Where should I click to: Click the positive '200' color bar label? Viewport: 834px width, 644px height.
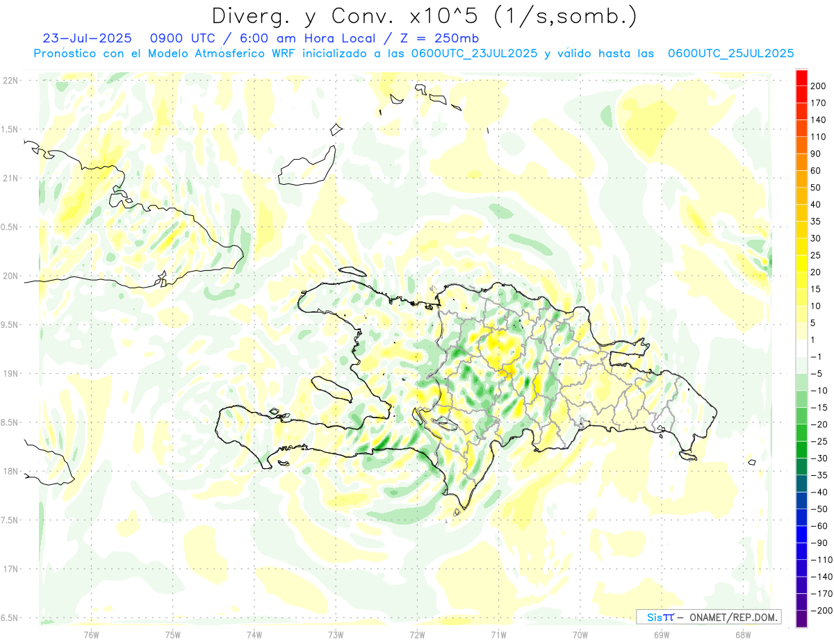pyautogui.click(x=818, y=86)
